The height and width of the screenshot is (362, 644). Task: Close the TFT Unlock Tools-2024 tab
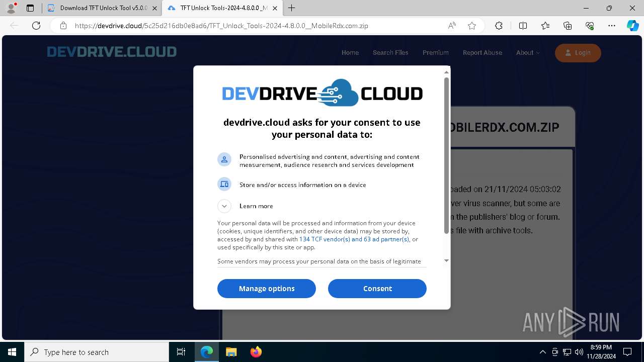(x=275, y=8)
